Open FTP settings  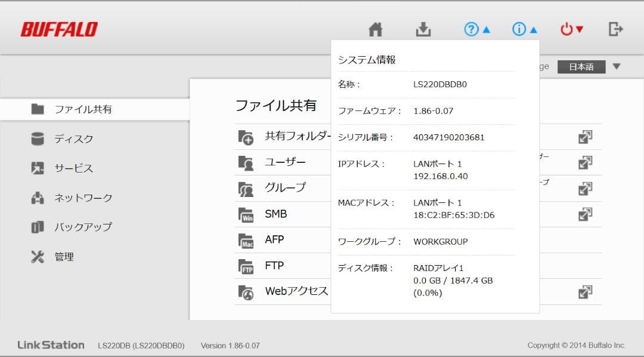point(274,265)
